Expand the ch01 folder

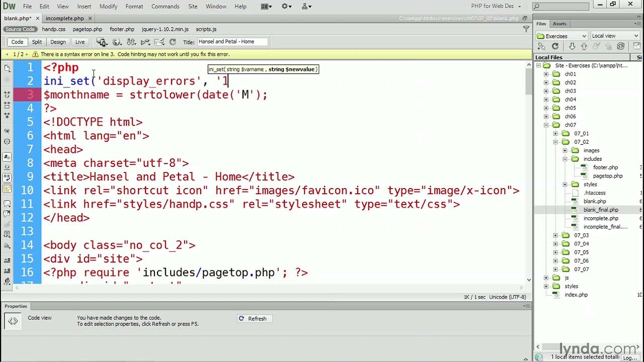click(546, 74)
